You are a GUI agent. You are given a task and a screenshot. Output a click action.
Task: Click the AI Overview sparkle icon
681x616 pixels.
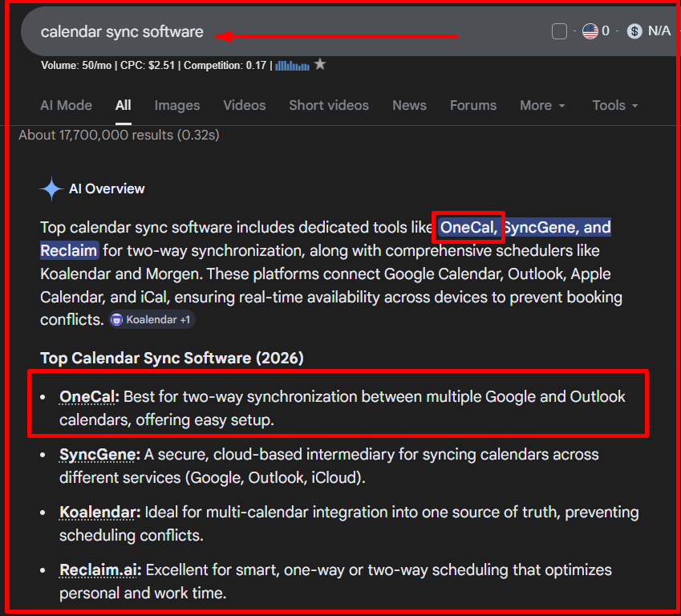(51, 188)
